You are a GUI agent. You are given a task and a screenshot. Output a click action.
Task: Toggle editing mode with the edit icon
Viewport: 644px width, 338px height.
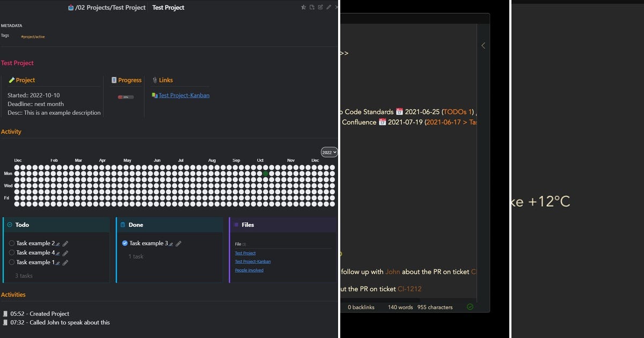(x=320, y=7)
